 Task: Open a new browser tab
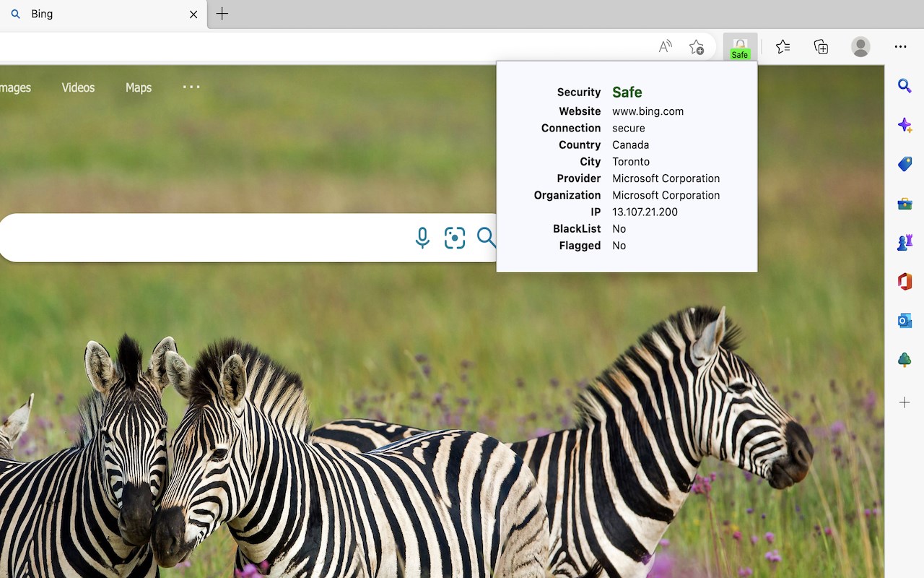tap(222, 14)
